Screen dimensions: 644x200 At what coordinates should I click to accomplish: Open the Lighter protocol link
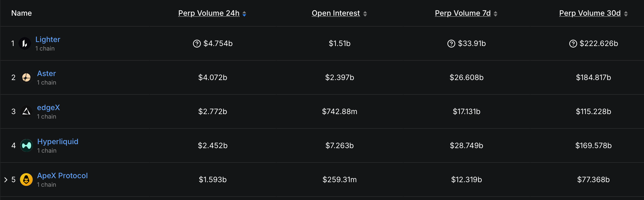(48, 39)
